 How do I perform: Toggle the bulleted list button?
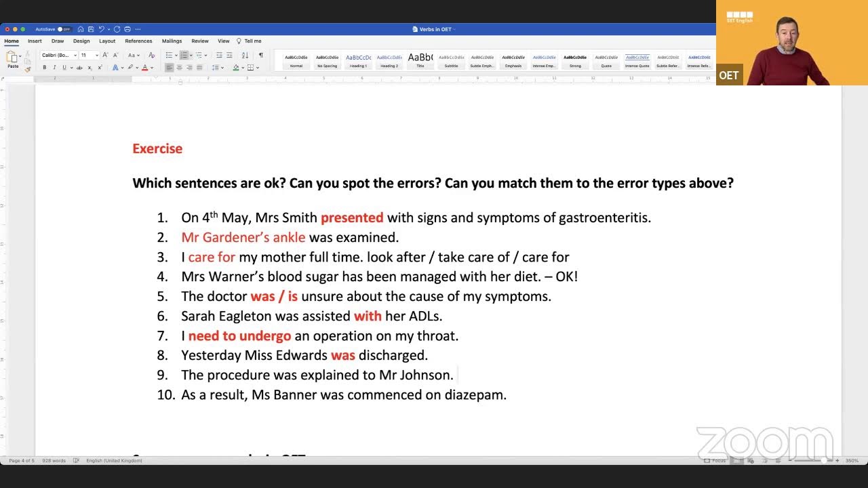[169, 55]
